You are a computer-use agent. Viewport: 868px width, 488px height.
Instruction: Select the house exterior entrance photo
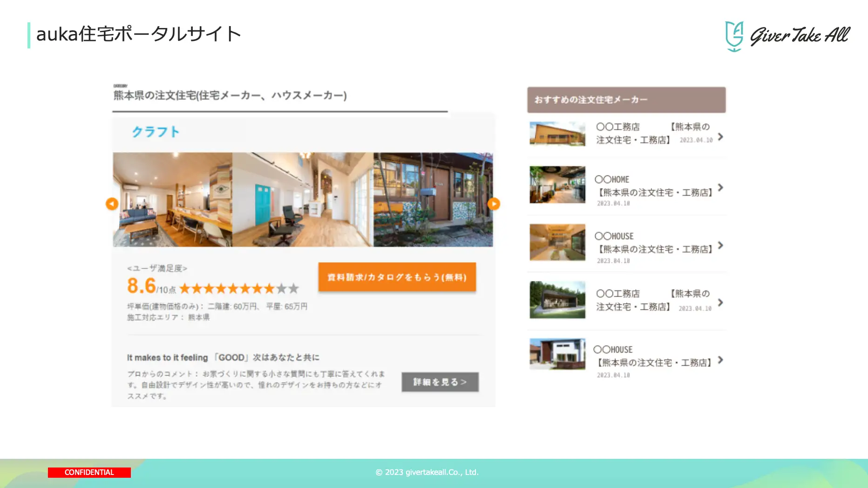tap(433, 199)
